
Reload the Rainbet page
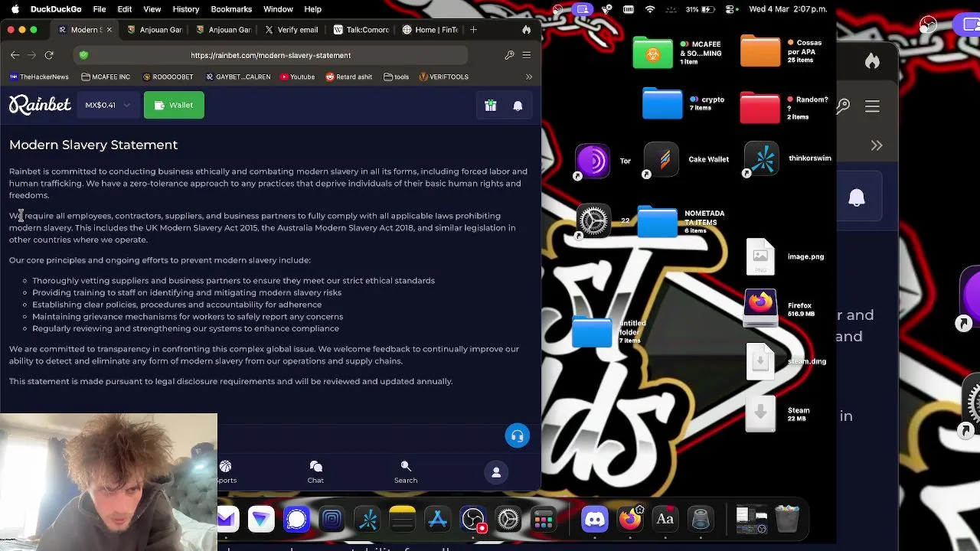(49, 55)
